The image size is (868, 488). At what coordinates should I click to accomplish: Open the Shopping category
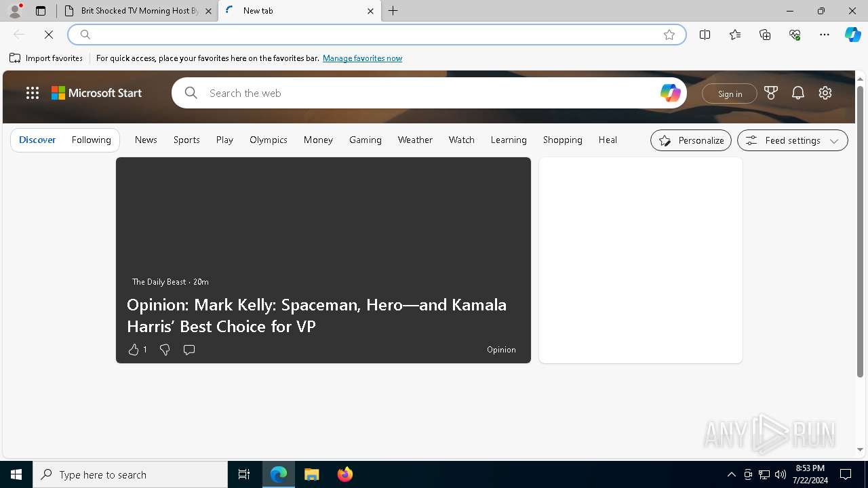(563, 140)
